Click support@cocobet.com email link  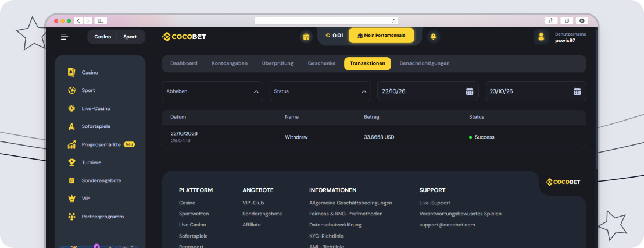448,225
